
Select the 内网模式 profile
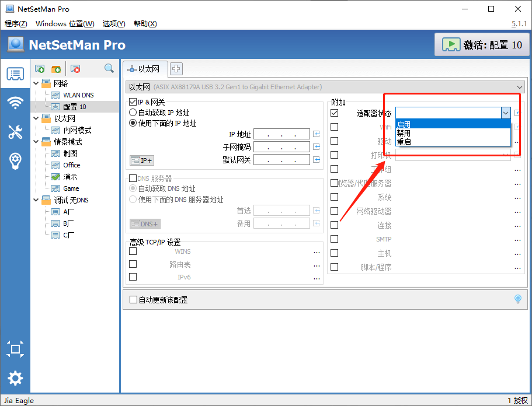(77, 130)
